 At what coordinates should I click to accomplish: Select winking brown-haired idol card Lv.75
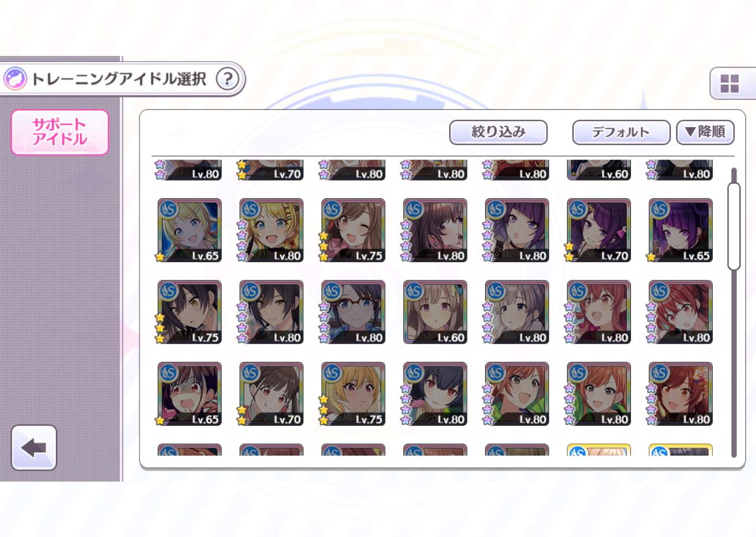(353, 230)
